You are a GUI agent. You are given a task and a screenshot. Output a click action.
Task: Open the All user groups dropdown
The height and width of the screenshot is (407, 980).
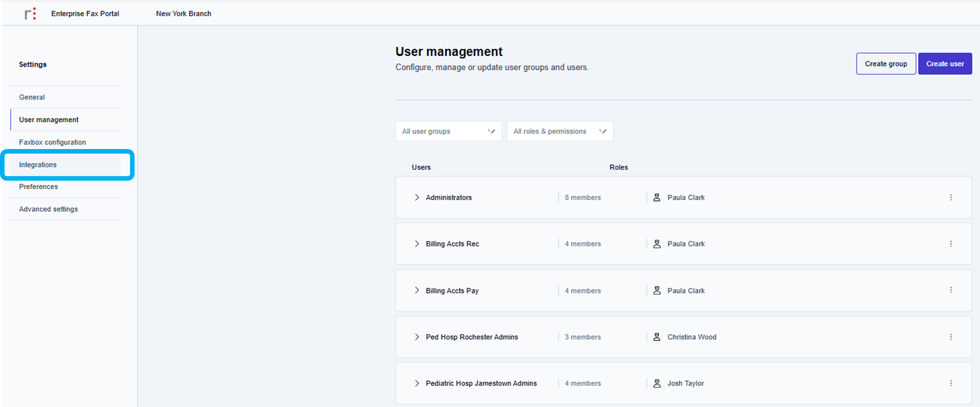point(448,131)
